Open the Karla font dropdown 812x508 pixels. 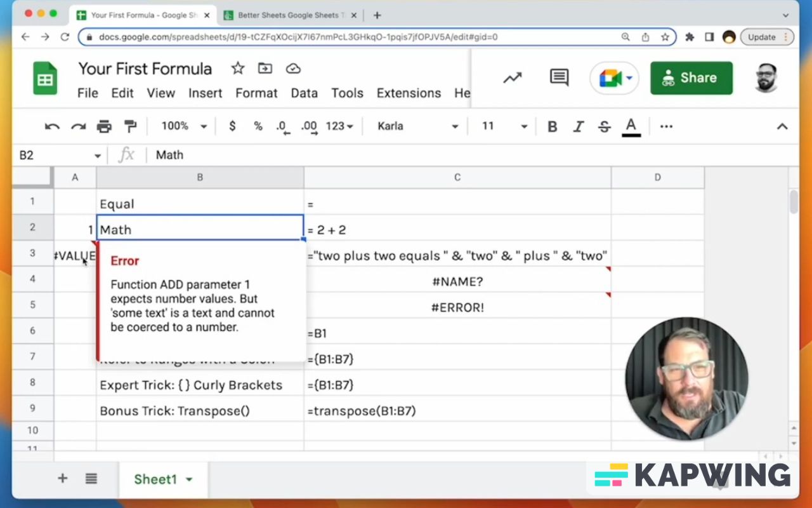coord(417,126)
